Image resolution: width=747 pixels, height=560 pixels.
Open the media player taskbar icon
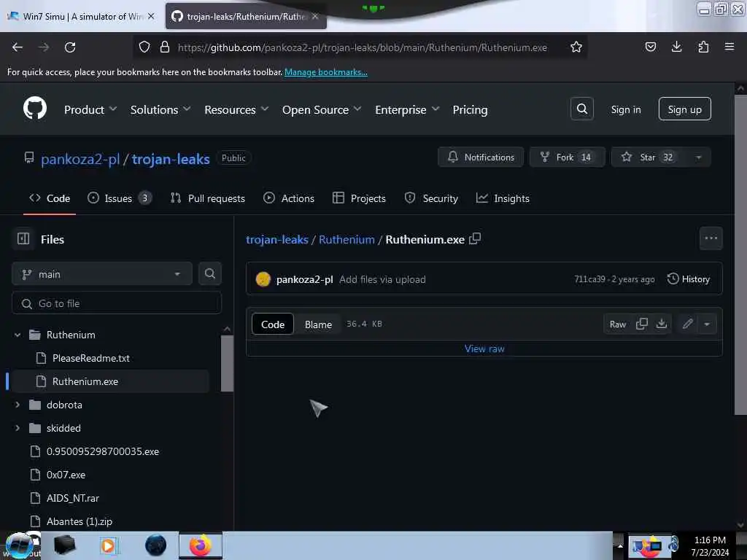tap(109, 545)
